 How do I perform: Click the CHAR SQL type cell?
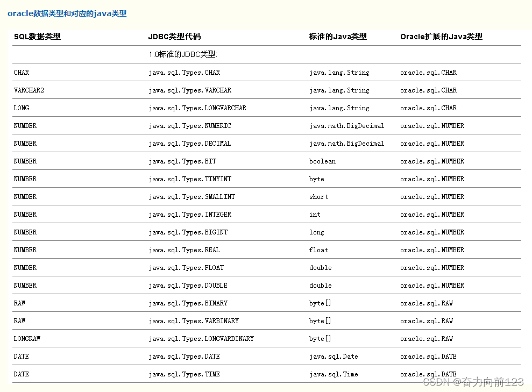(22, 73)
